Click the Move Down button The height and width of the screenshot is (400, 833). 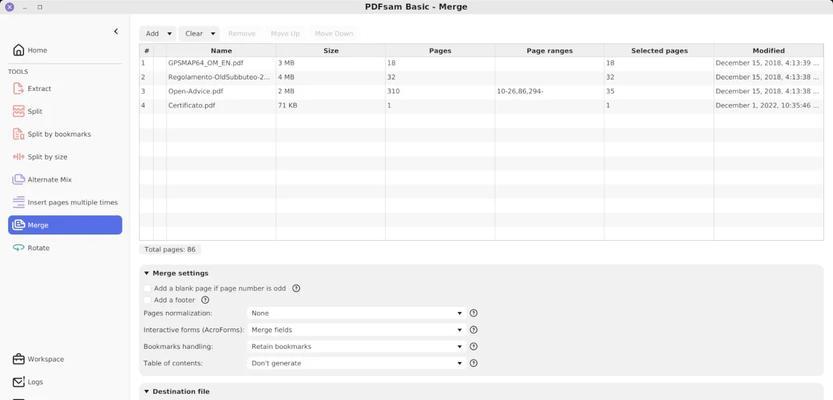click(334, 33)
